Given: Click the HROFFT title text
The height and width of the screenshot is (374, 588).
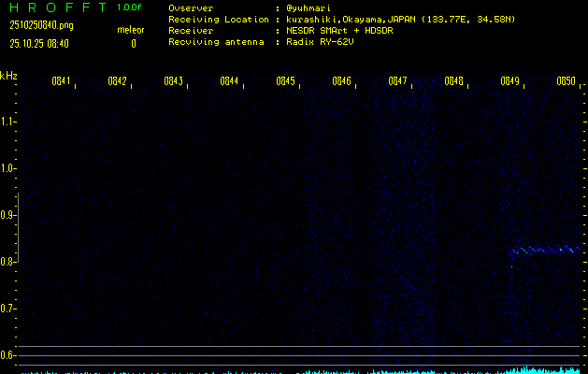Looking at the screenshot, I should [x=58, y=7].
